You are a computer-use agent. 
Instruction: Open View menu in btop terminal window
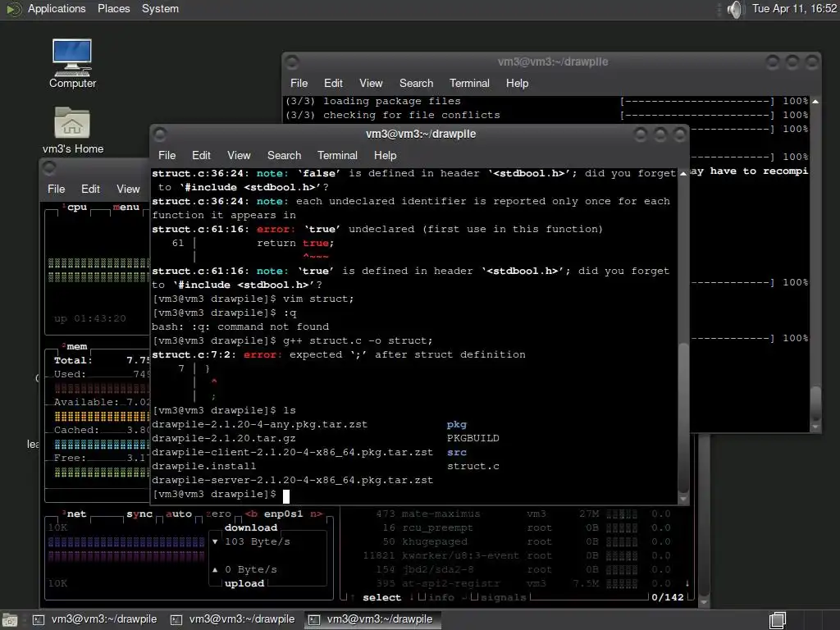[x=128, y=189]
